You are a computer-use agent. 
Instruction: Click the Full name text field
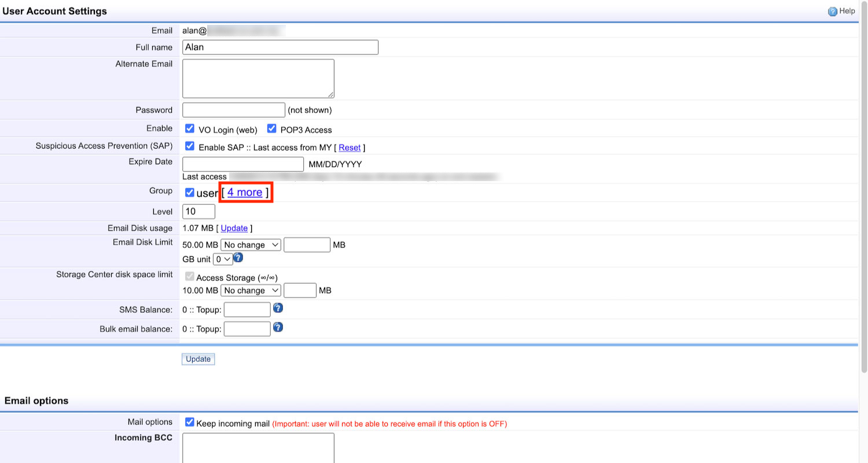[x=280, y=47]
